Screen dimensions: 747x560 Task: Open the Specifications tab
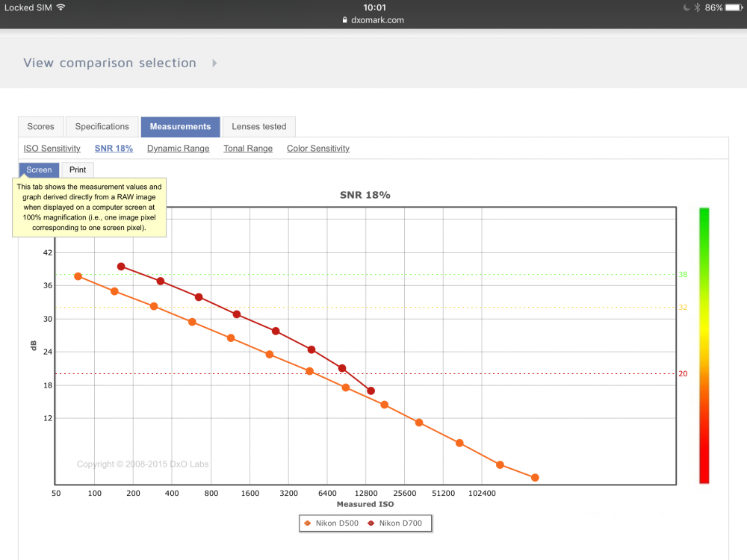(102, 127)
